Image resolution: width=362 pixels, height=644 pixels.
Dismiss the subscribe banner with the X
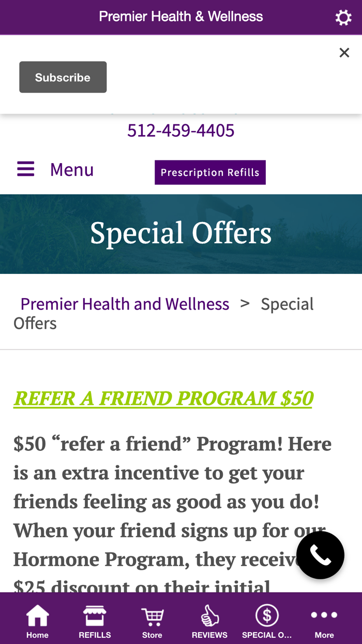[344, 52]
